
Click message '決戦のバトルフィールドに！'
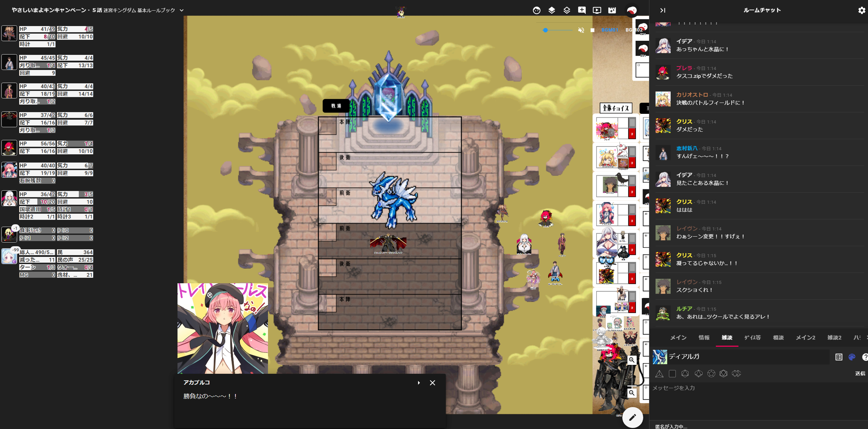coord(710,103)
